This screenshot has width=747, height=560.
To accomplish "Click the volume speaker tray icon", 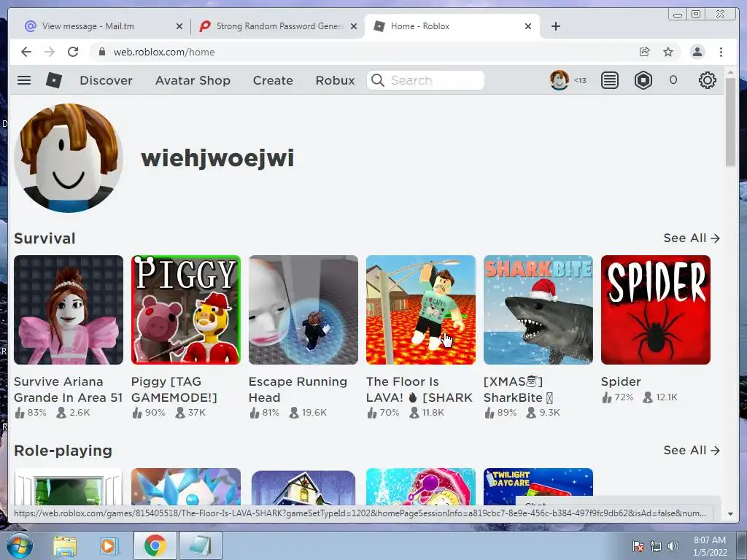I will tap(673, 546).
